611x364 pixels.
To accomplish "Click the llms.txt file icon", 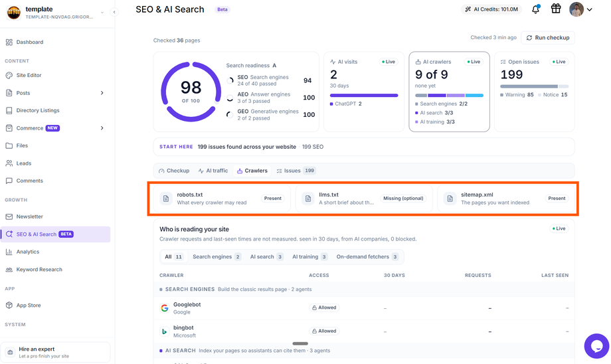I will 308,199.
